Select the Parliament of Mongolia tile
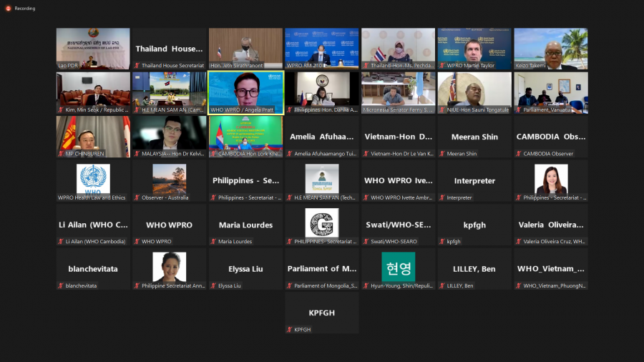 (321, 268)
